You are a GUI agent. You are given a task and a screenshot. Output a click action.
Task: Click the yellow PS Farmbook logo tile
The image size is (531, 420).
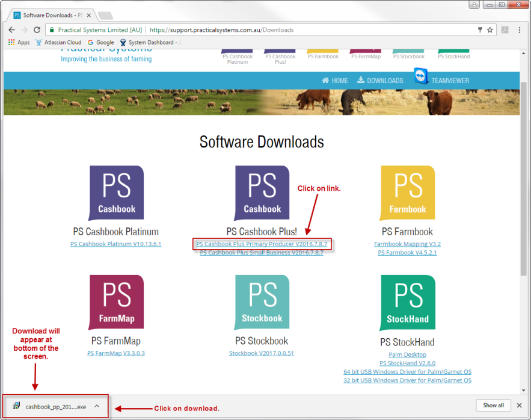click(407, 193)
